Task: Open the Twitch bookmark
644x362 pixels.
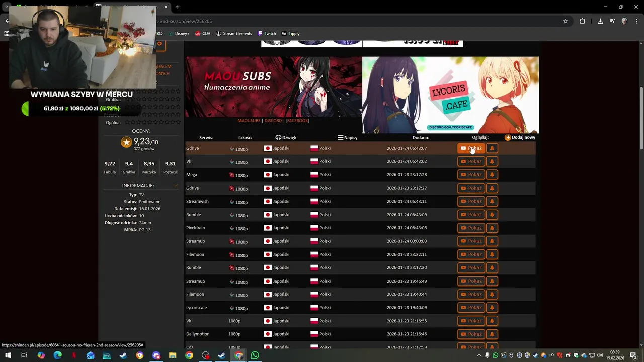Action: click(x=267, y=34)
